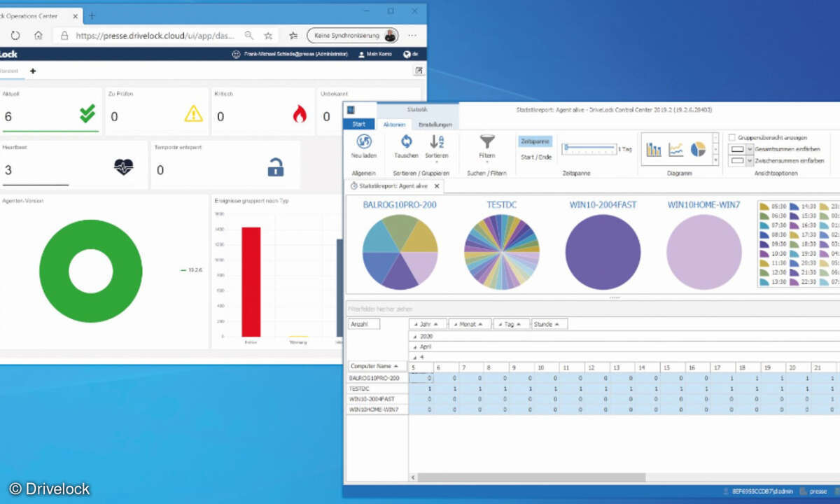Open Mein Konto link
Viewport: 840px width, 504px height.
(x=375, y=54)
